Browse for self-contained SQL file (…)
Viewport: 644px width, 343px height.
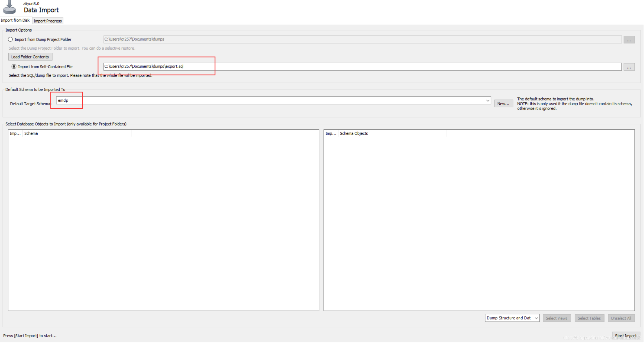coord(629,67)
